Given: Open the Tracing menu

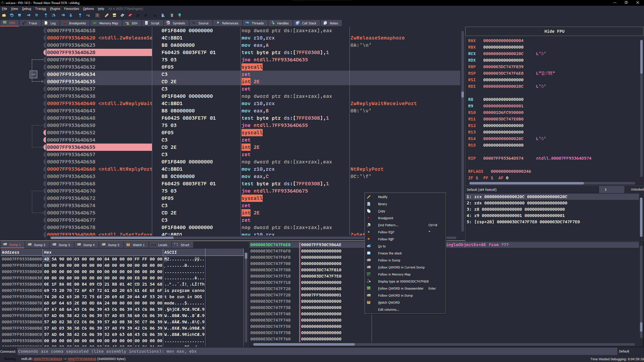Looking at the screenshot, I should (41, 9).
